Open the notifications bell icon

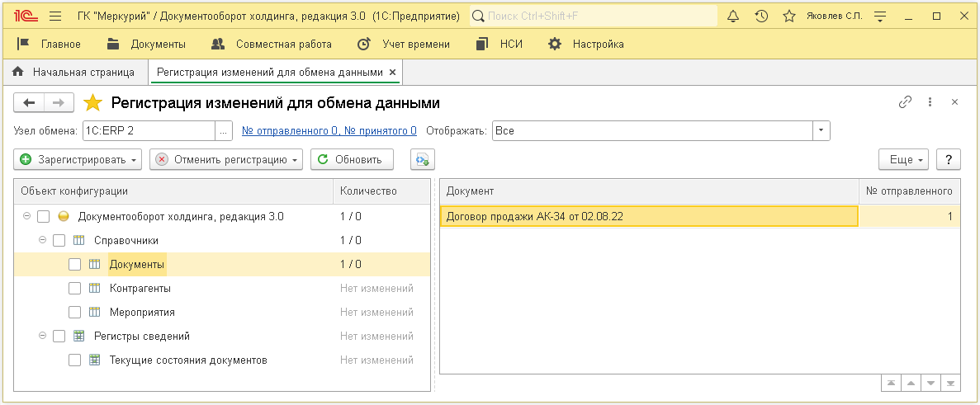732,16
